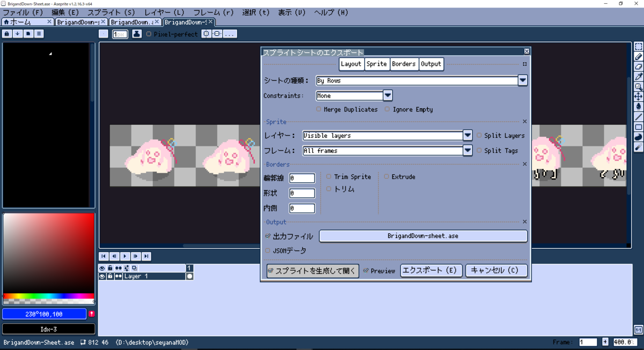Open the dynamics options '...' button
The height and width of the screenshot is (350, 644).
(x=229, y=34)
